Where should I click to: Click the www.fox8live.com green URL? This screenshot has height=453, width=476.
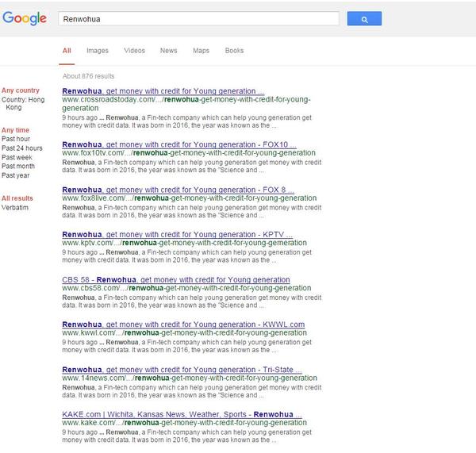tap(189, 198)
